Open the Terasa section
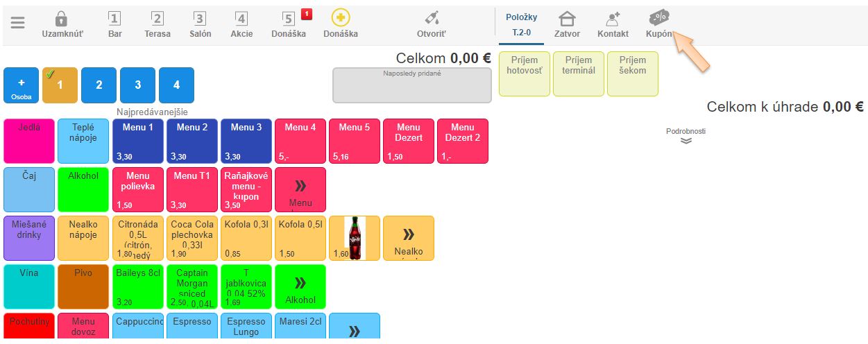This screenshot has width=868, height=344. tap(158, 24)
